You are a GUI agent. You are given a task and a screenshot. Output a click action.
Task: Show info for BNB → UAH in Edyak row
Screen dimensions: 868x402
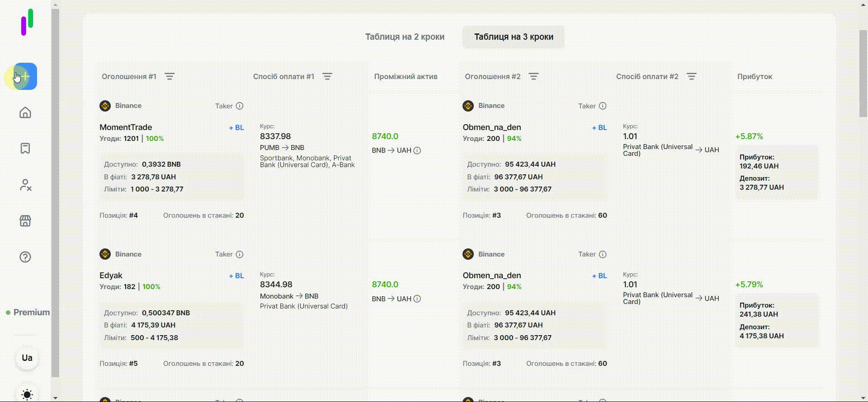[417, 299]
